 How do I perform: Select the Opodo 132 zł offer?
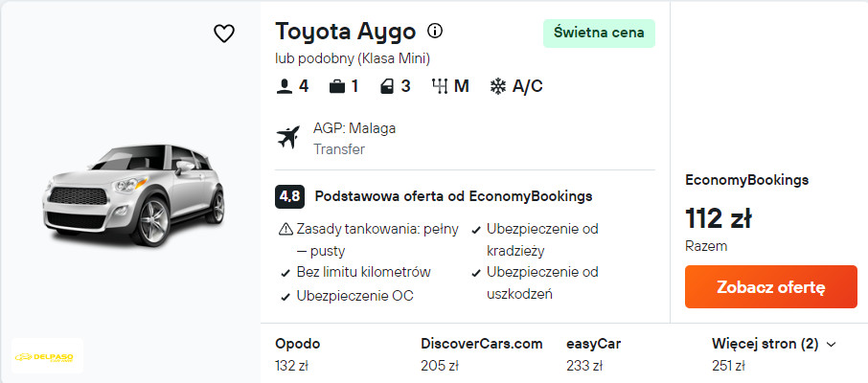click(298, 354)
